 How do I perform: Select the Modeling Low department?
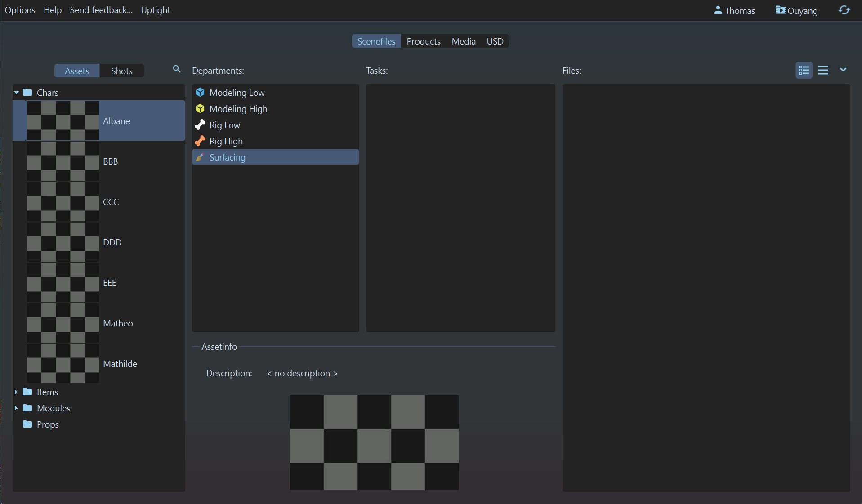(237, 93)
